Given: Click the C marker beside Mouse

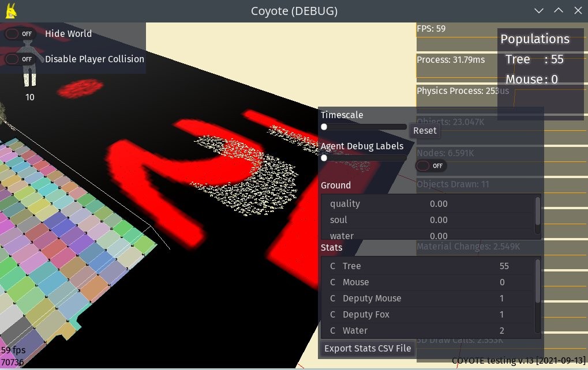Looking at the screenshot, I should click(332, 282).
